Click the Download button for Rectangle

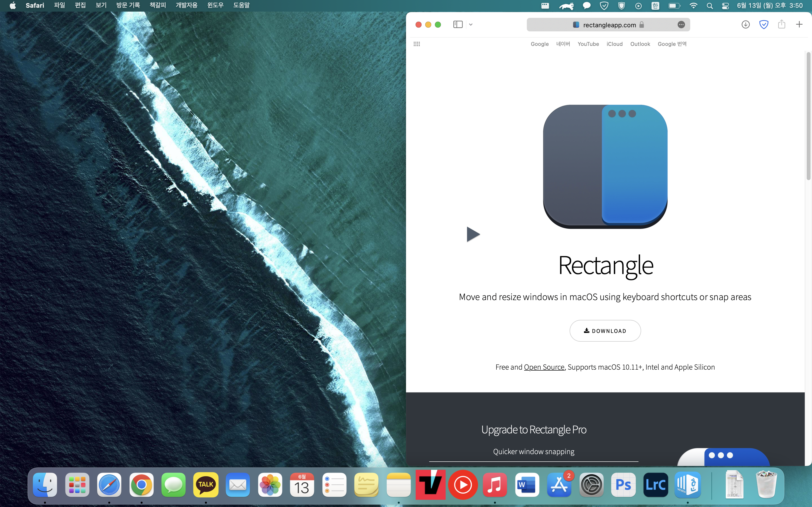point(605,331)
